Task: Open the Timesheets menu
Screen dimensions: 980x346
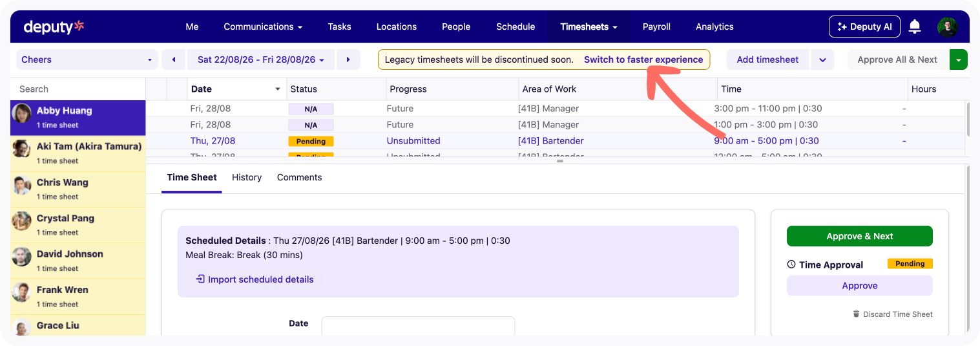Action: point(589,27)
